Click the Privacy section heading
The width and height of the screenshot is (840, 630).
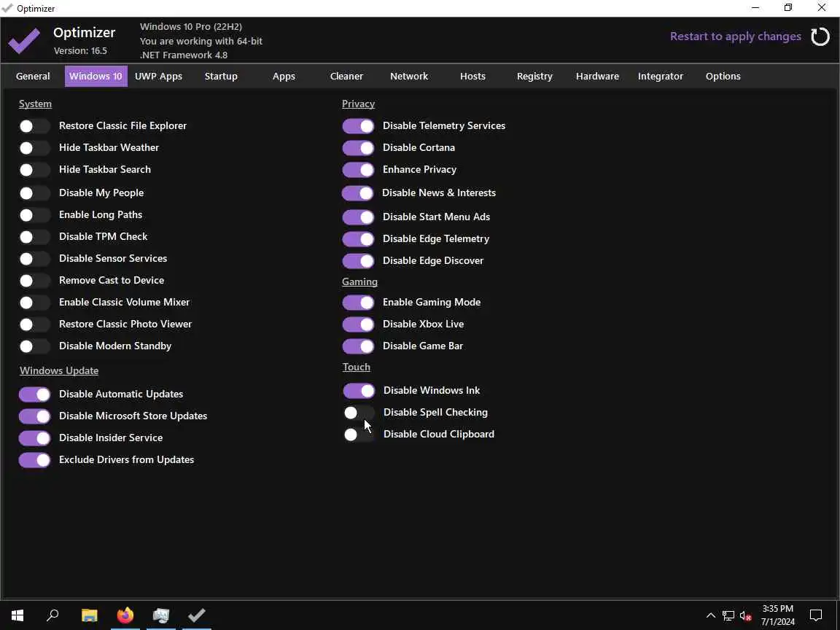[359, 104]
